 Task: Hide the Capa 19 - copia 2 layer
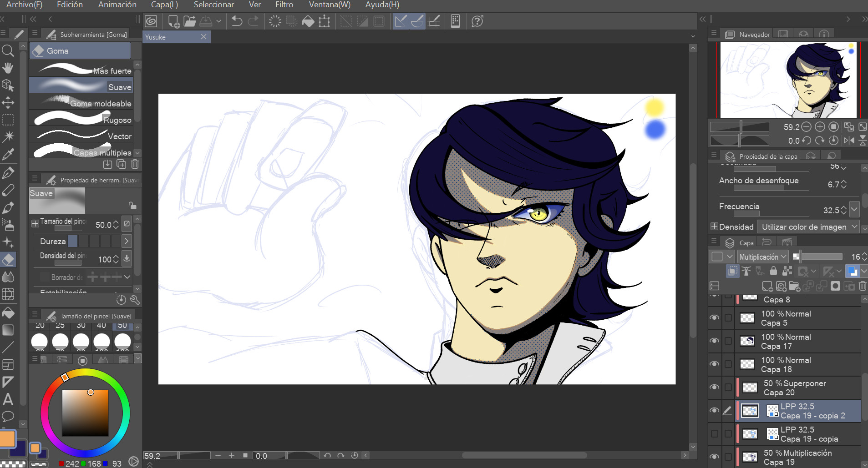pos(715,410)
